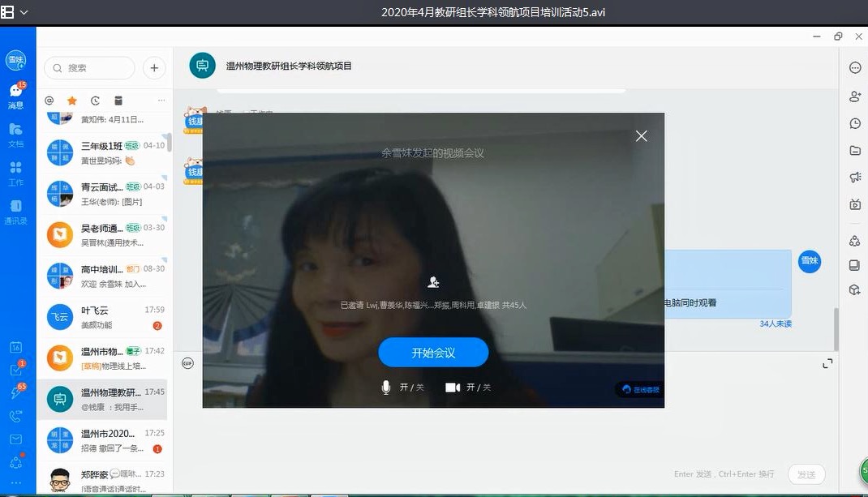Toggle the starred conversations filter
This screenshot has width=868, height=497.
click(72, 101)
